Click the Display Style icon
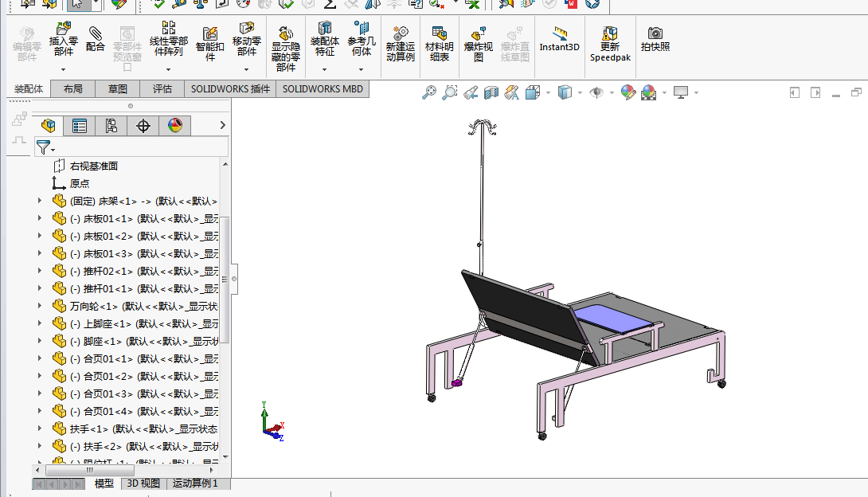Image resolution: width=868 pixels, height=497 pixels. 564,92
